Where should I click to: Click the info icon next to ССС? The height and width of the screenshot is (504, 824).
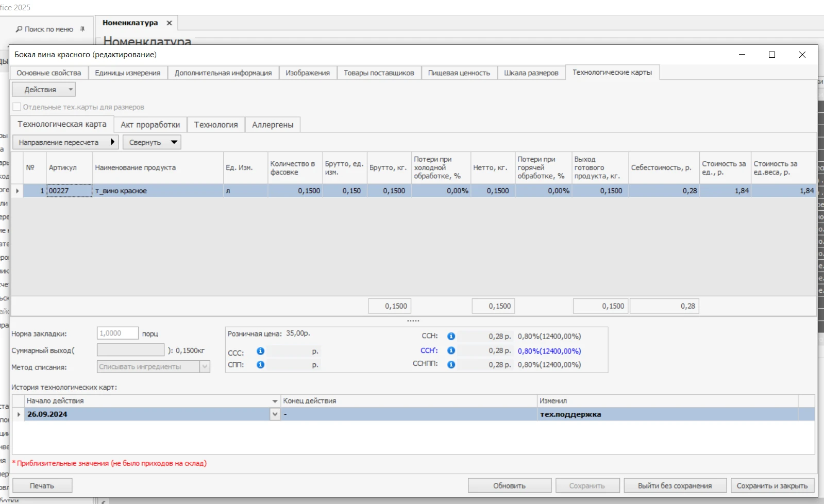261,351
